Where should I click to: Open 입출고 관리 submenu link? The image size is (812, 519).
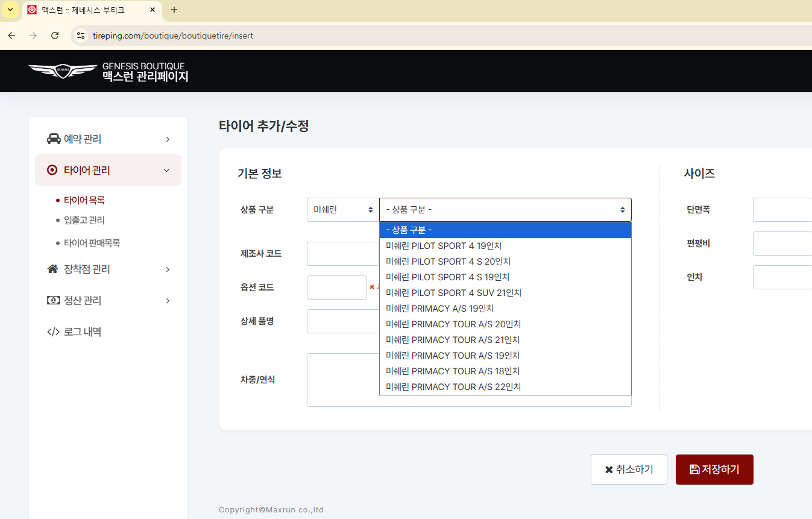click(x=84, y=221)
